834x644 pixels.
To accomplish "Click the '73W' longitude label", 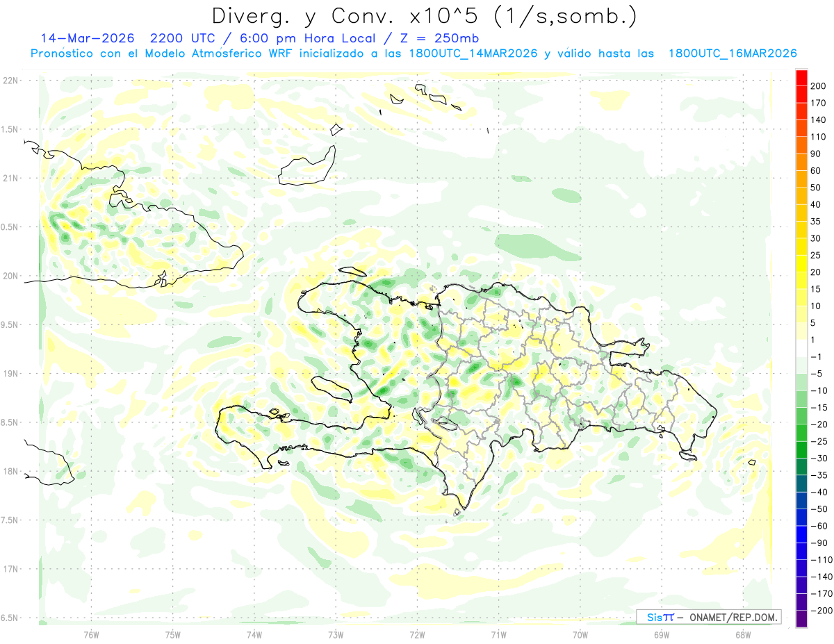I will [x=336, y=636].
